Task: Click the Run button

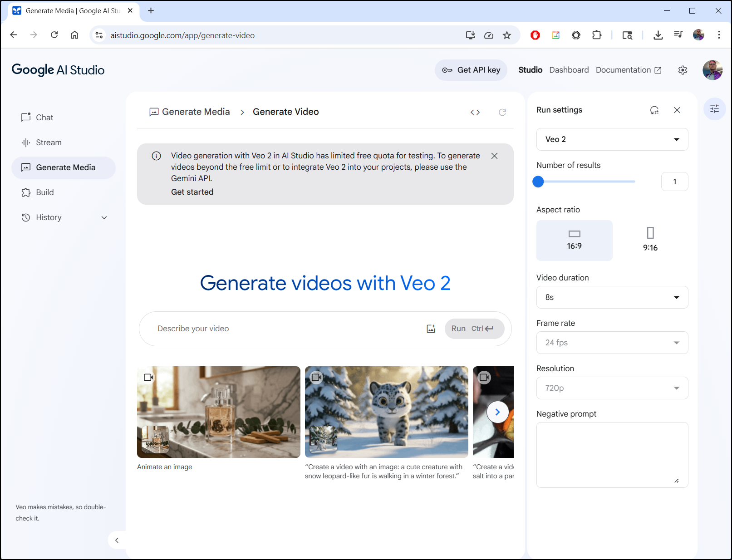Action: click(475, 329)
